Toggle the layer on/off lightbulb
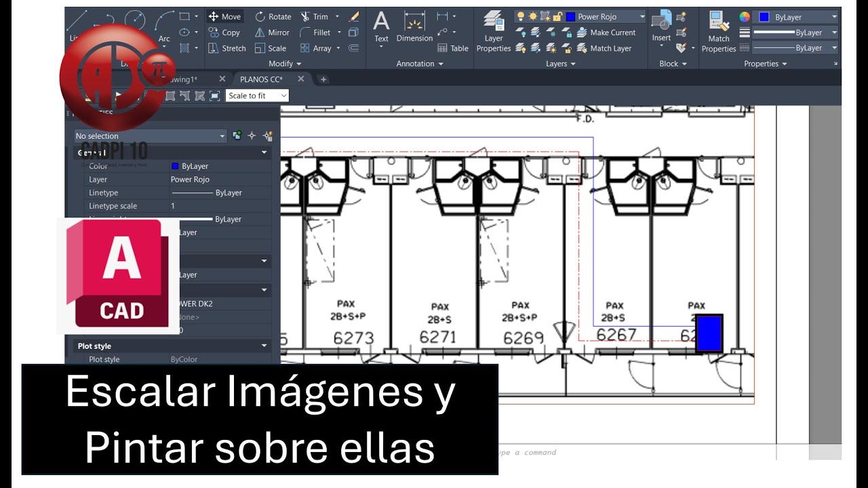The width and height of the screenshot is (868, 488). click(x=521, y=16)
